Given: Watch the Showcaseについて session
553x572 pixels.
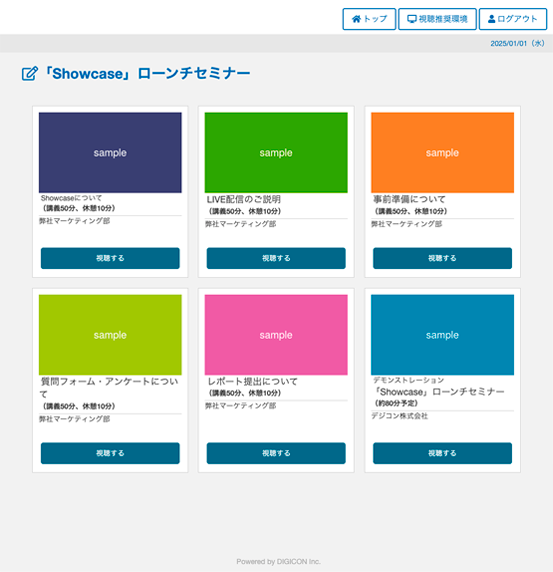Looking at the screenshot, I should coord(110,258).
